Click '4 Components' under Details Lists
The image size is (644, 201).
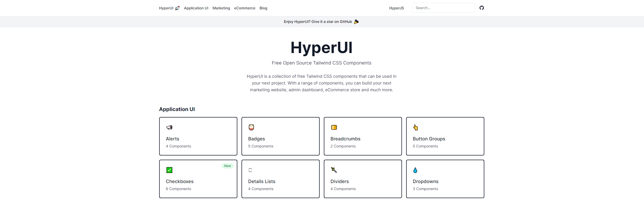(x=261, y=189)
